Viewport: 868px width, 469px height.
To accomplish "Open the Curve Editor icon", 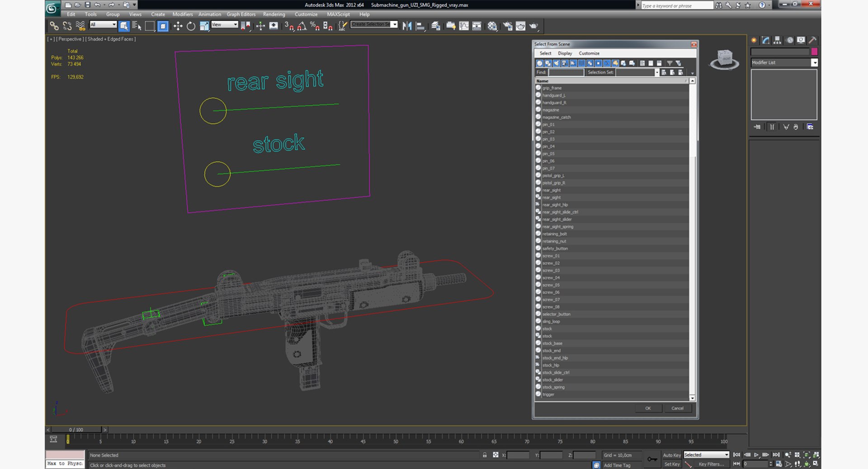I will (x=464, y=26).
